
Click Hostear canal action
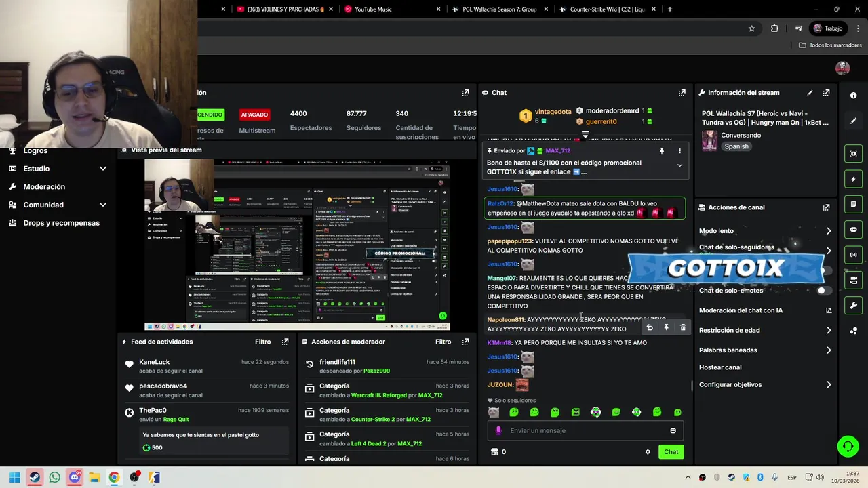(720, 367)
